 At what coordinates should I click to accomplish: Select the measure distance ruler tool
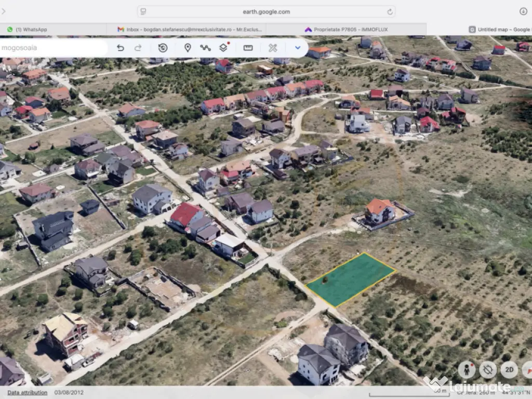[248, 48]
